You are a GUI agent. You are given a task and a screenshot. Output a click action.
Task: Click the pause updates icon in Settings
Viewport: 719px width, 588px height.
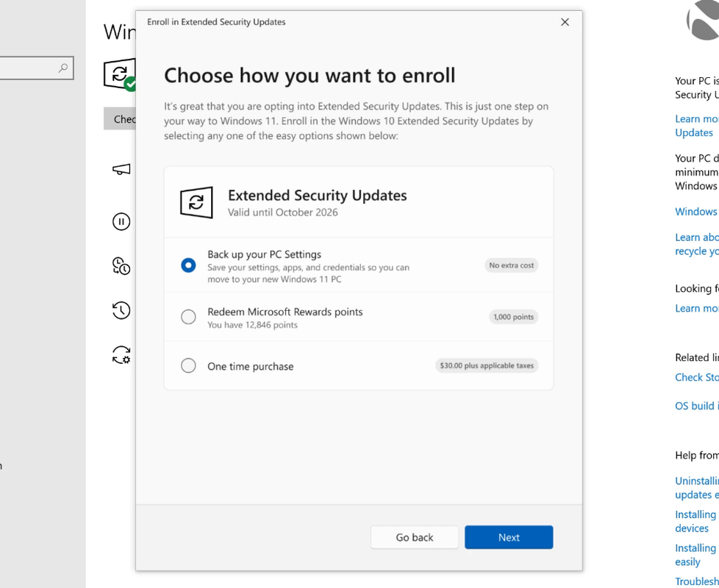(121, 222)
